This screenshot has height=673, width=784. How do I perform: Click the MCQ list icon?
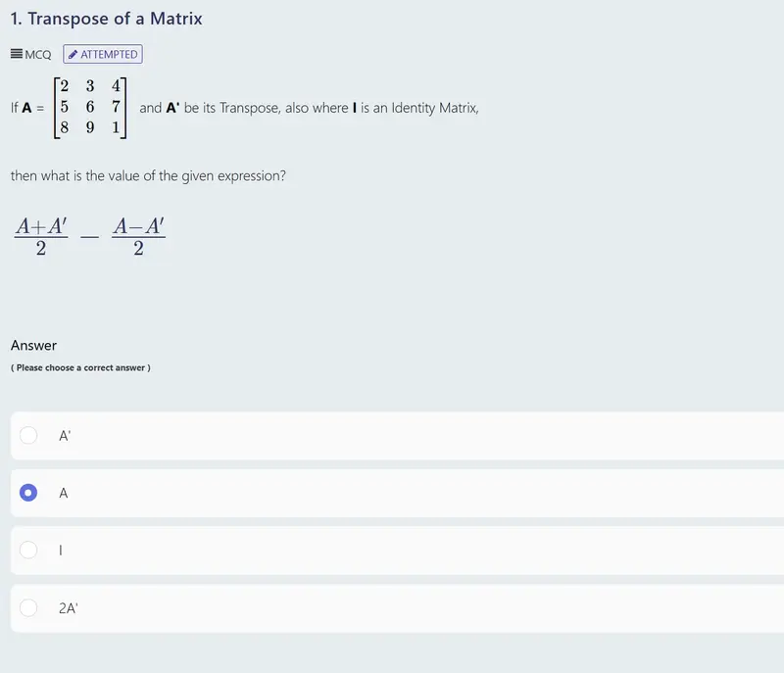pos(16,54)
